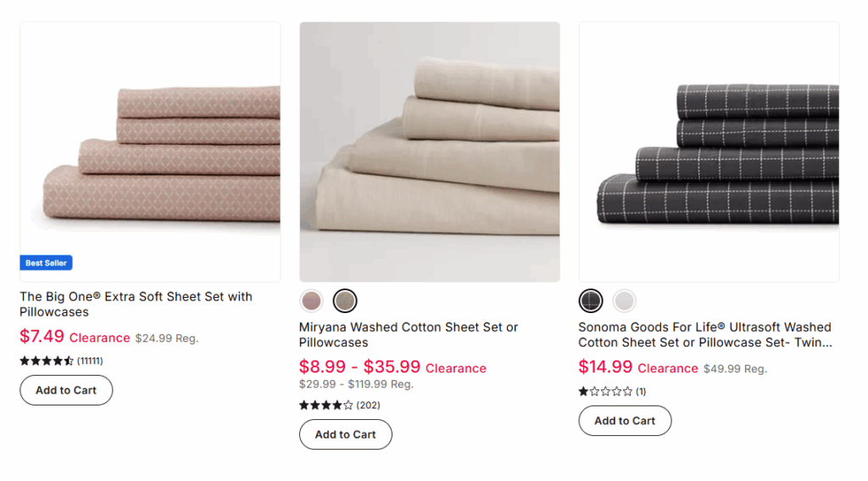868x481 pixels.
Task: Choose the light gray Sonoma color swatch
Action: [x=625, y=300]
